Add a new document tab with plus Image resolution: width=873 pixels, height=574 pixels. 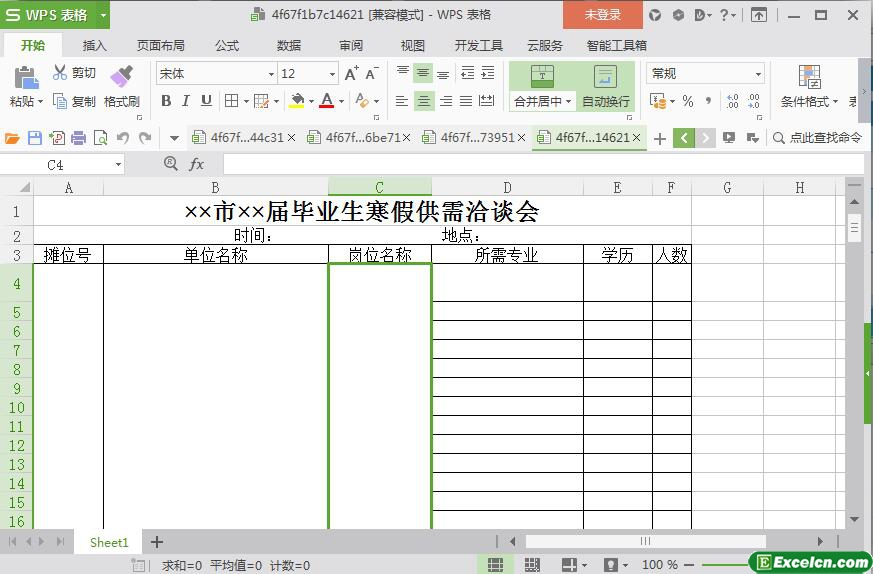pyautogui.click(x=660, y=138)
